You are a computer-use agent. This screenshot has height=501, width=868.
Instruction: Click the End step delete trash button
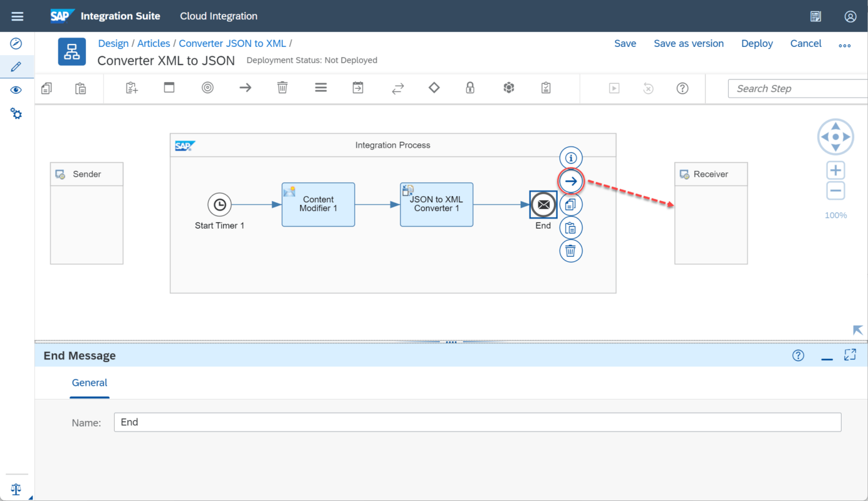pyautogui.click(x=571, y=250)
